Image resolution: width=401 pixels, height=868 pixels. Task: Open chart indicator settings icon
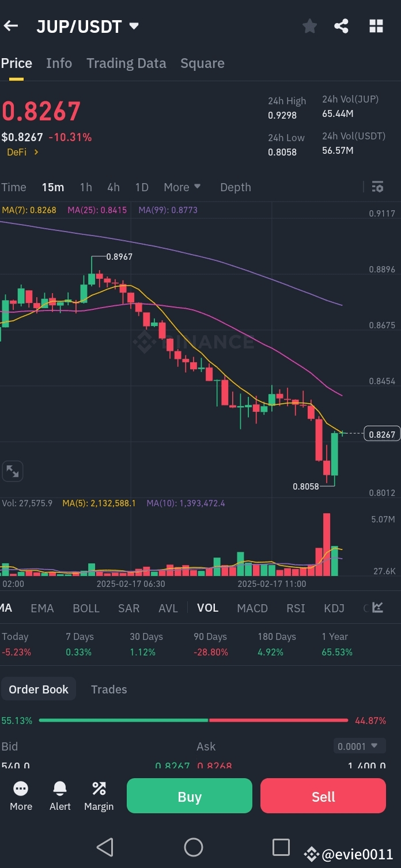click(x=377, y=187)
